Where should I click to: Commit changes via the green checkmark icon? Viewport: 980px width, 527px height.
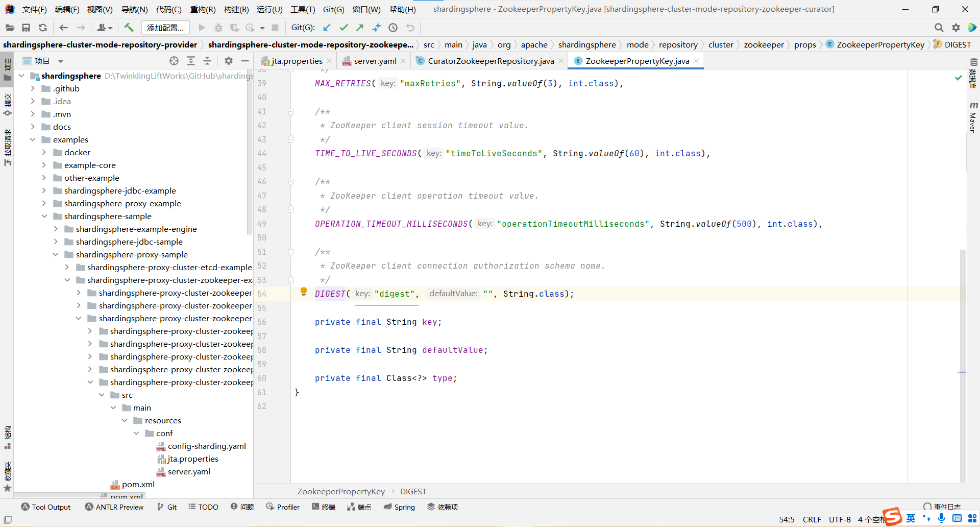click(344, 28)
